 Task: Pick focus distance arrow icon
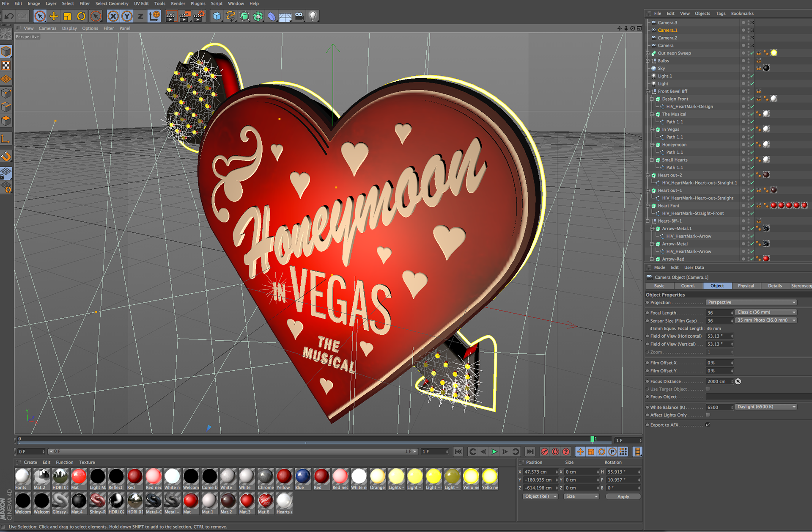pyautogui.click(x=738, y=381)
